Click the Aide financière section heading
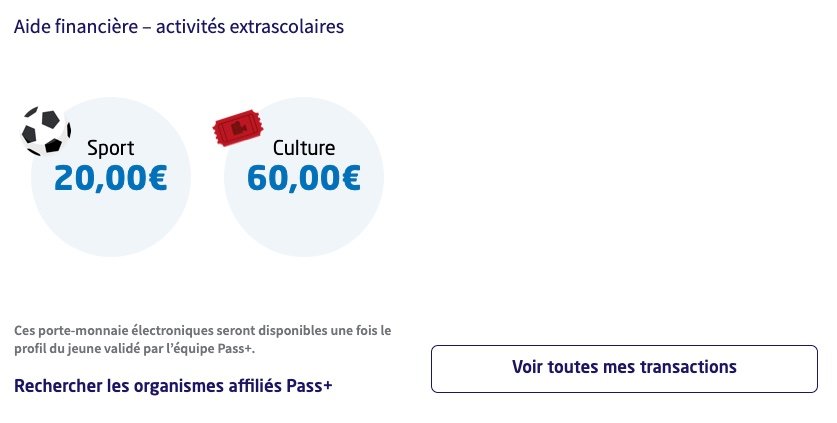The width and height of the screenshot is (837, 423). 179,27
